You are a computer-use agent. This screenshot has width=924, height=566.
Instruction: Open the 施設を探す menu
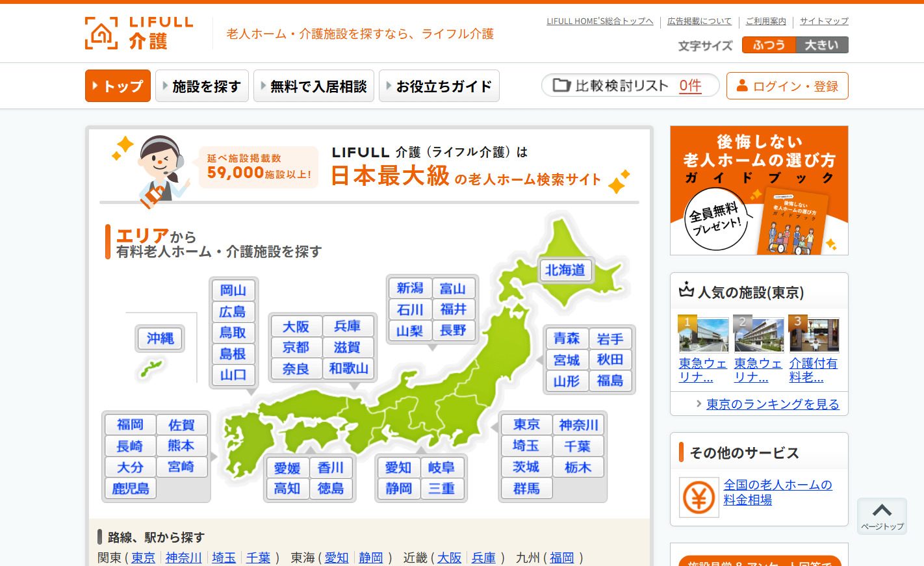pos(202,86)
